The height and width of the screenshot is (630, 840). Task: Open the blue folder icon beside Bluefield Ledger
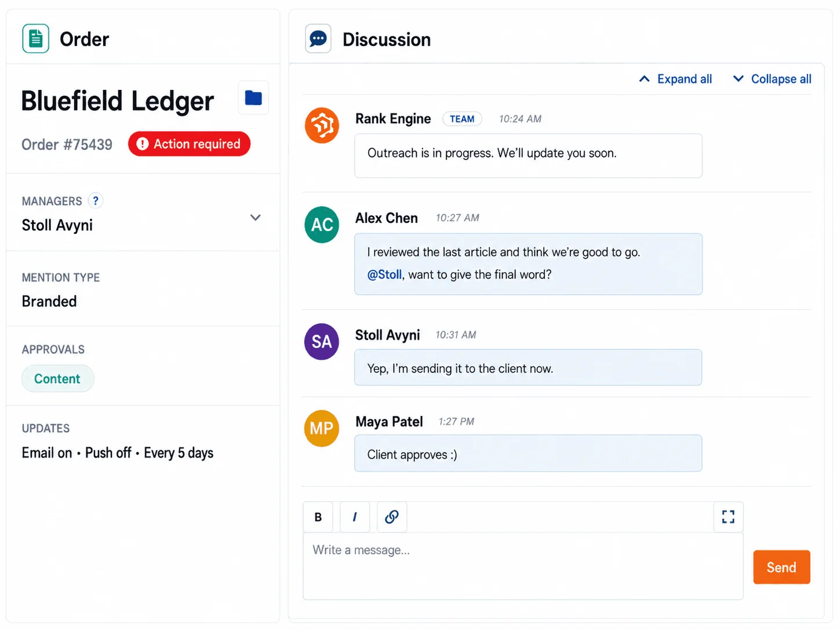coord(253,97)
